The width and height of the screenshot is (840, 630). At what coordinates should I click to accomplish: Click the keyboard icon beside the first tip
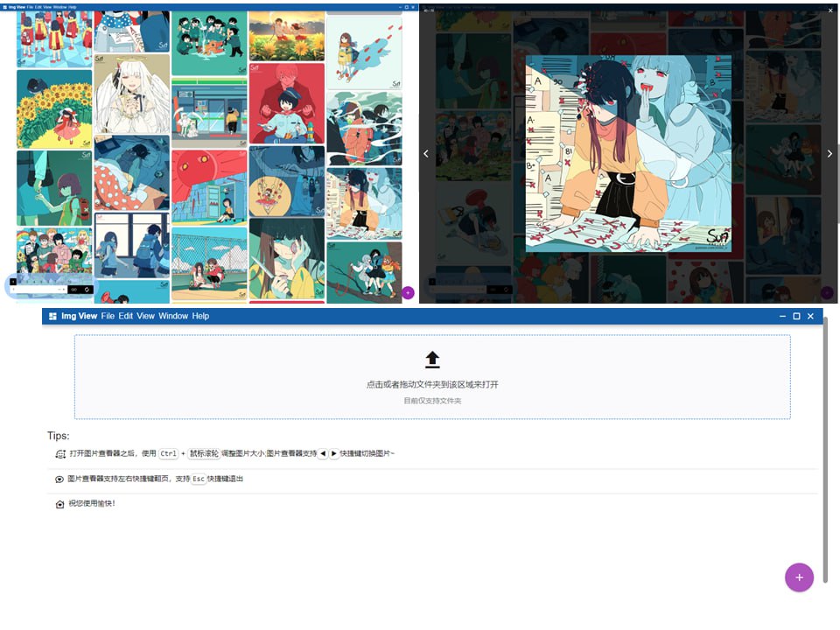pyautogui.click(x=60, y=453)
